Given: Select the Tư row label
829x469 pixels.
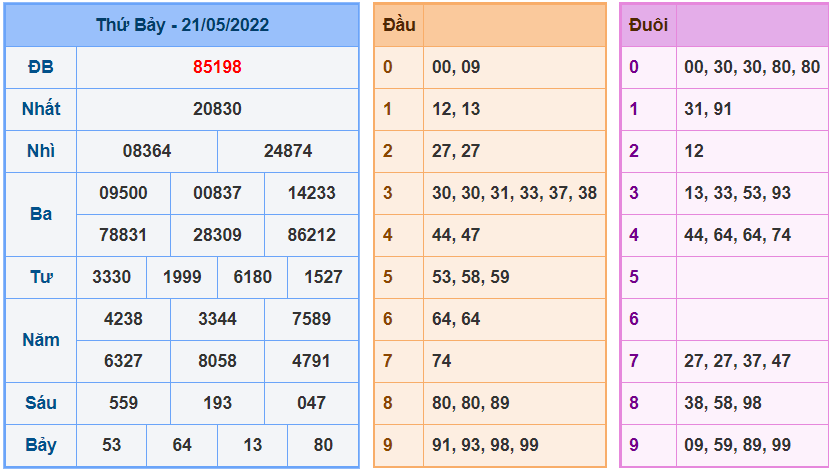Looking at the screenshot, I should coord(41,277).
